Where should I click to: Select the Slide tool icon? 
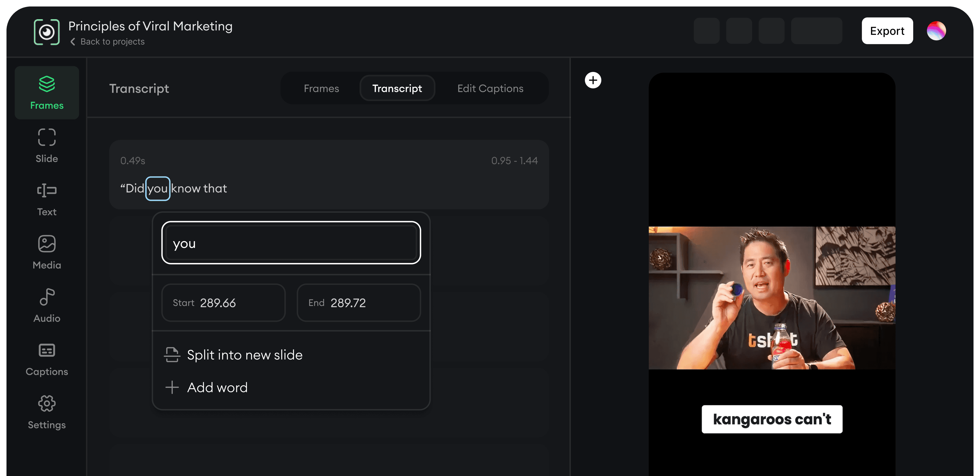coord(47,138)
